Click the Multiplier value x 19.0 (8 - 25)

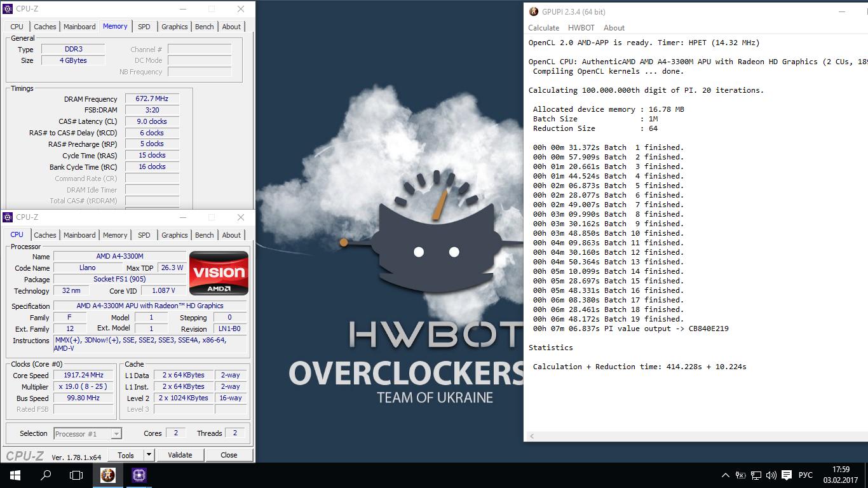(x=84, y=386)
